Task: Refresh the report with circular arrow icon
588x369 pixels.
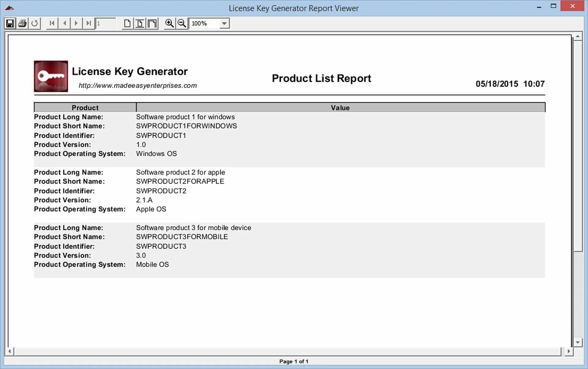Action: coord(35,23)
